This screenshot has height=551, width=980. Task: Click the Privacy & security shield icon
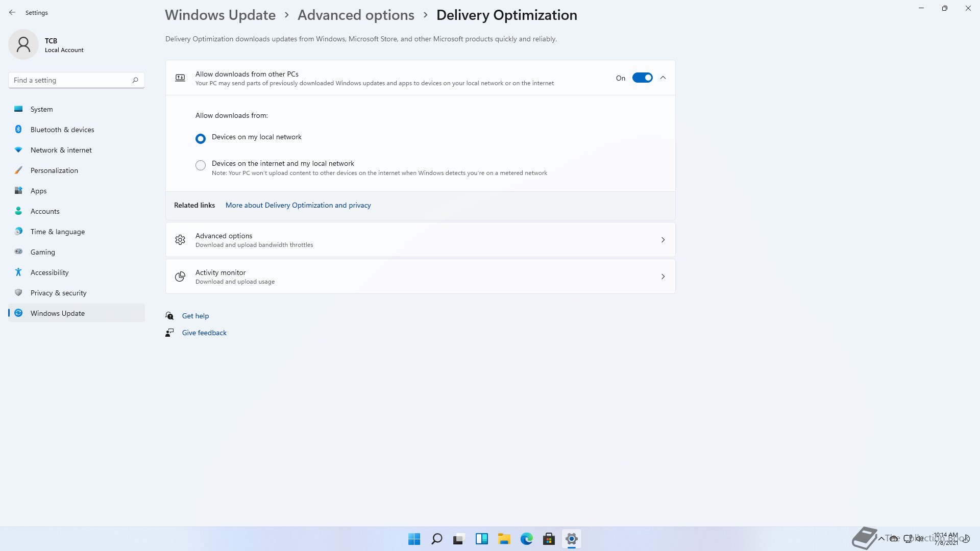pos(18,292)
